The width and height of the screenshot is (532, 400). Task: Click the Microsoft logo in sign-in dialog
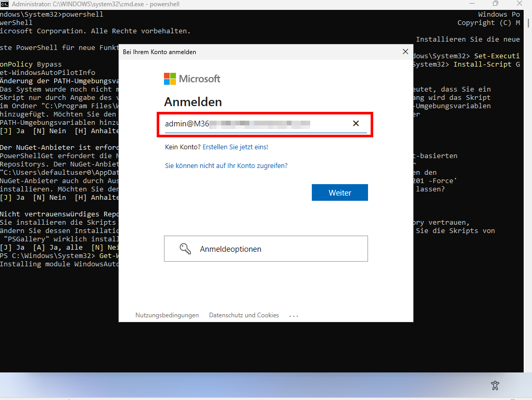tap(192, 79)
